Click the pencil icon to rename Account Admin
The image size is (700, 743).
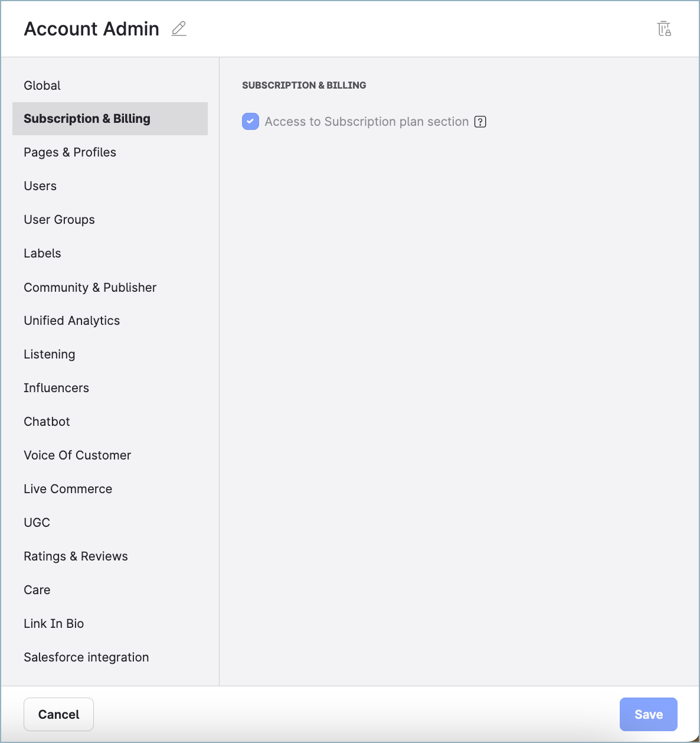(x=178, y=29)
